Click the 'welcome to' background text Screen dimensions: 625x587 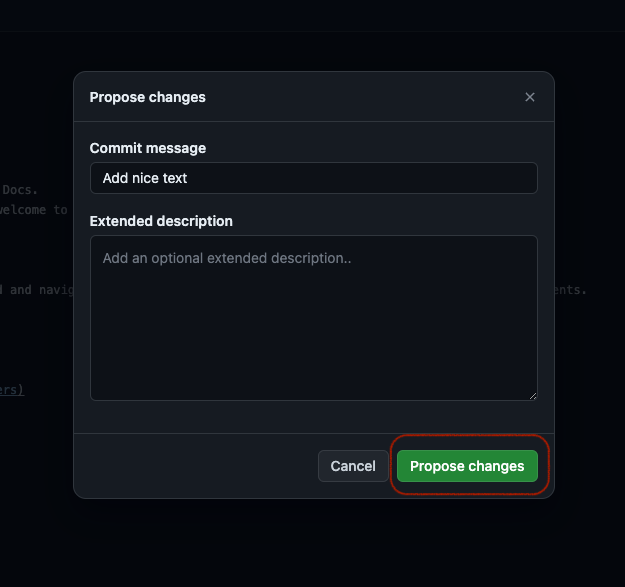[34, 210]
